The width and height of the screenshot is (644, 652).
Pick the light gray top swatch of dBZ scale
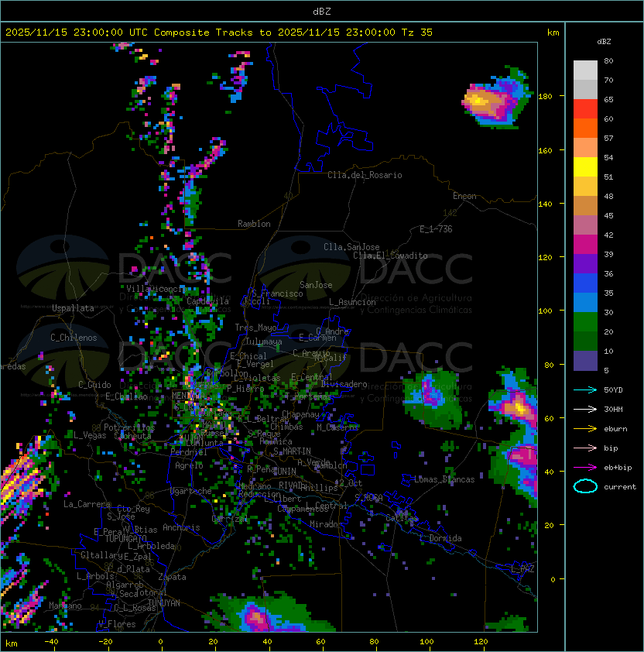585,70
